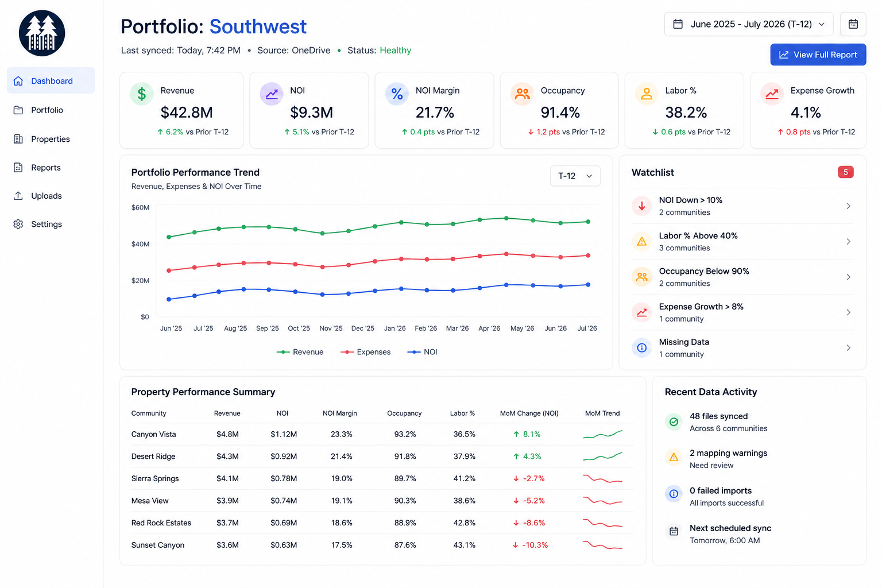The image size is (882, 588).
Task: Click the NOI trend chart icon
Action: coord(272,94)
